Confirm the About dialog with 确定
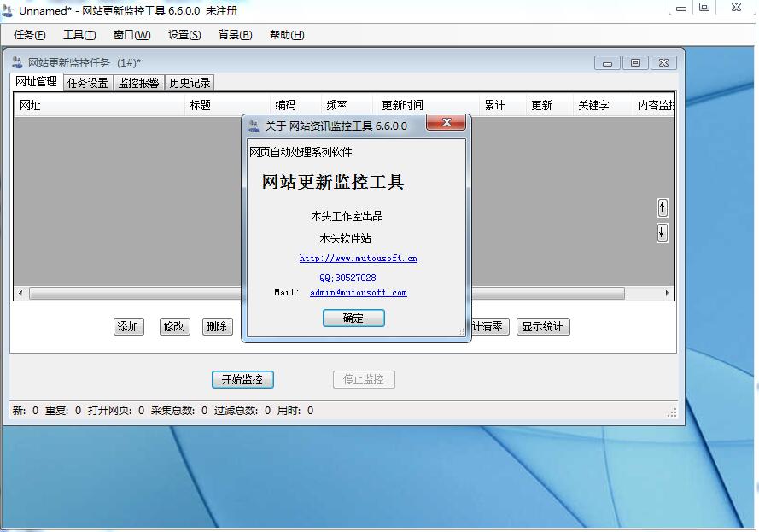Image resolution: width=759 pixels, height=532 pixels. 353,318
